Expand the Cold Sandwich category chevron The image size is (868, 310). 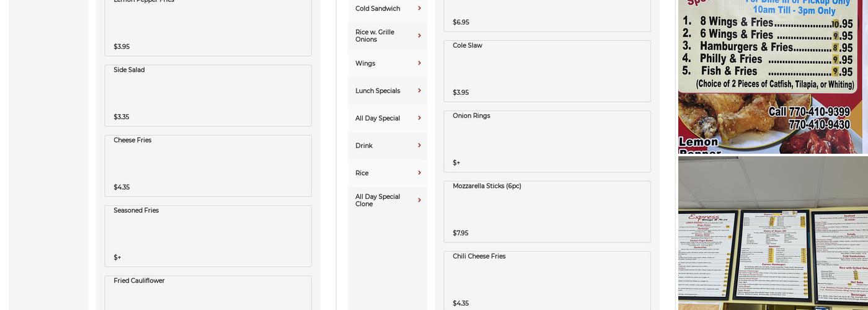(419, 9)
